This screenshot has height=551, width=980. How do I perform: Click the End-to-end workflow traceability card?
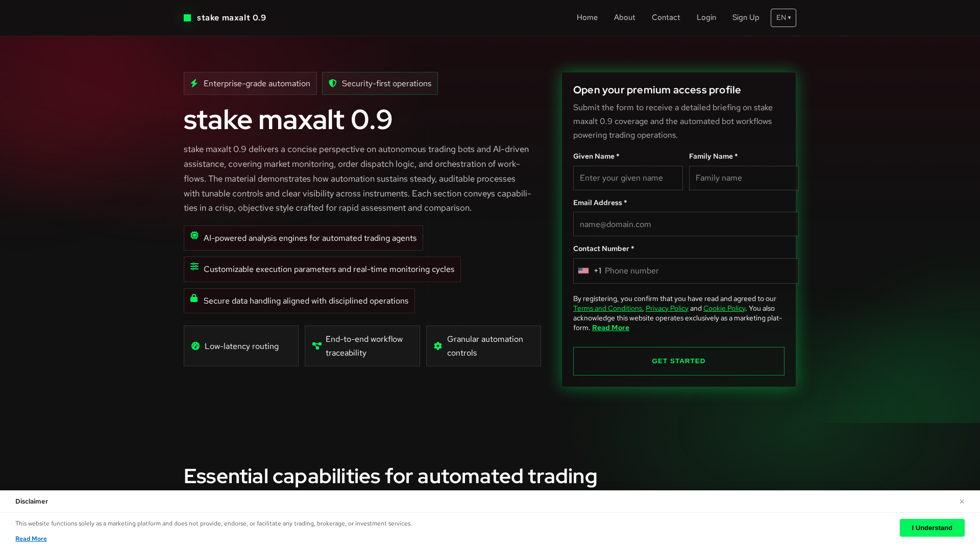[x=362, y=346]
